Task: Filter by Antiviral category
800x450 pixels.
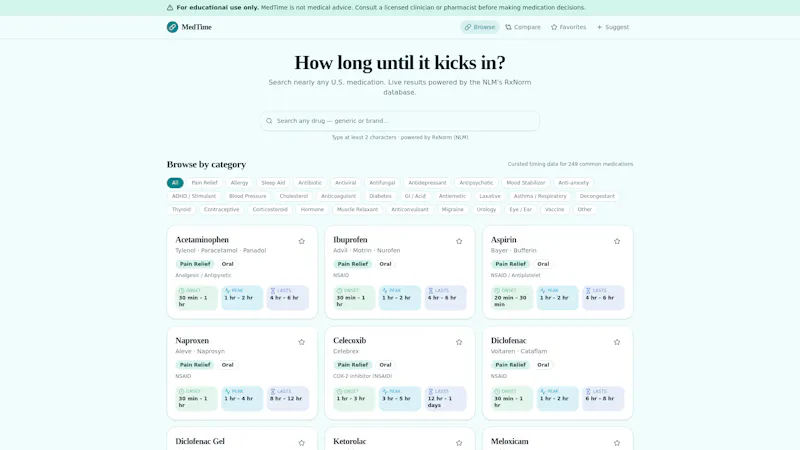Action: [345, 183]
